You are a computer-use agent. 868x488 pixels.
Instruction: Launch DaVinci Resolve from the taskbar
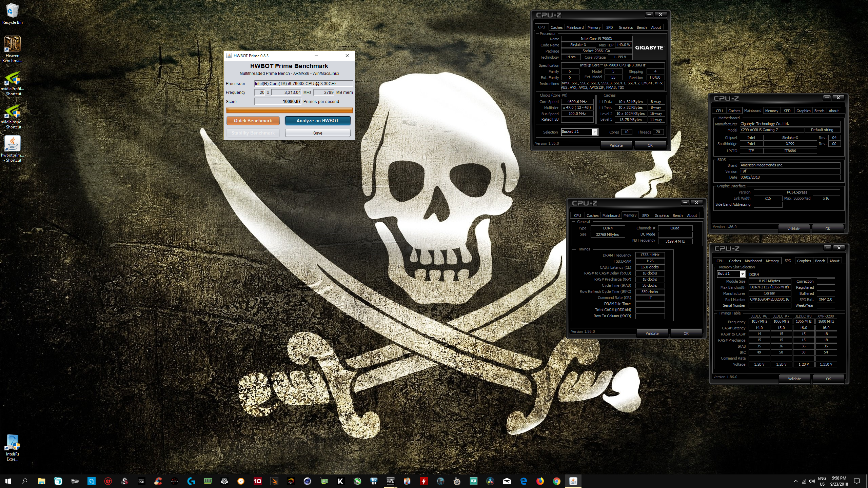pos(490,481)
